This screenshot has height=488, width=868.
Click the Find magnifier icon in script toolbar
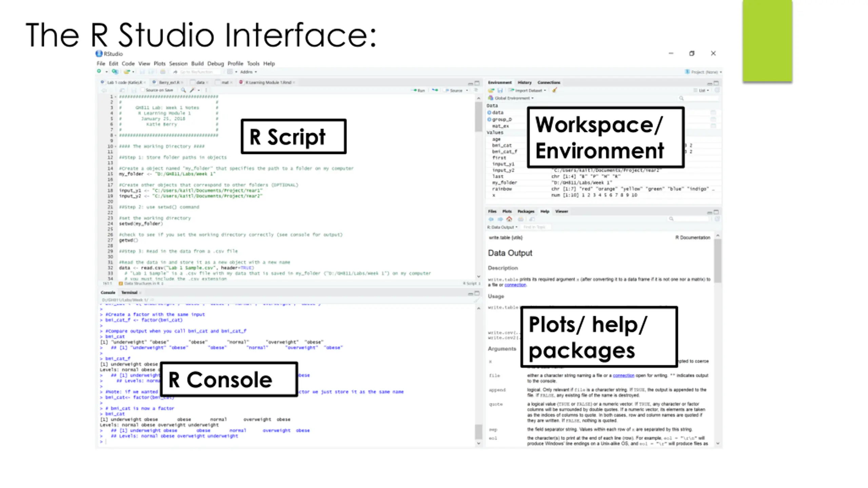[183, 90]
